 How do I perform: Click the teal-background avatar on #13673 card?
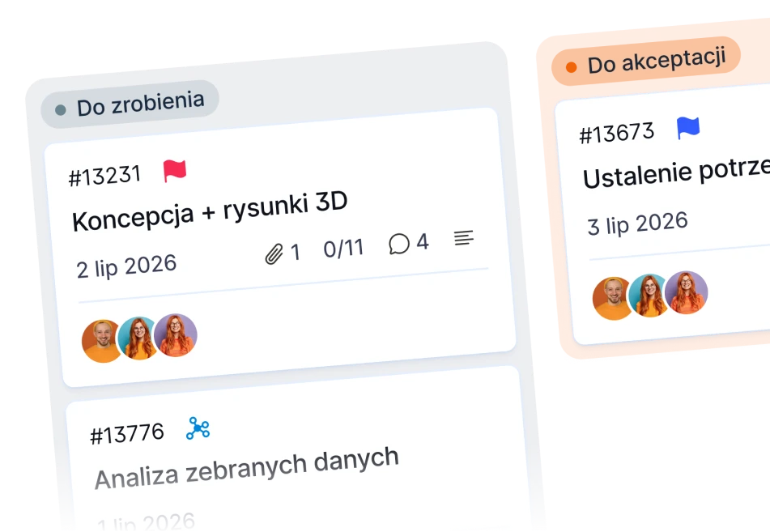pos(650,296)
